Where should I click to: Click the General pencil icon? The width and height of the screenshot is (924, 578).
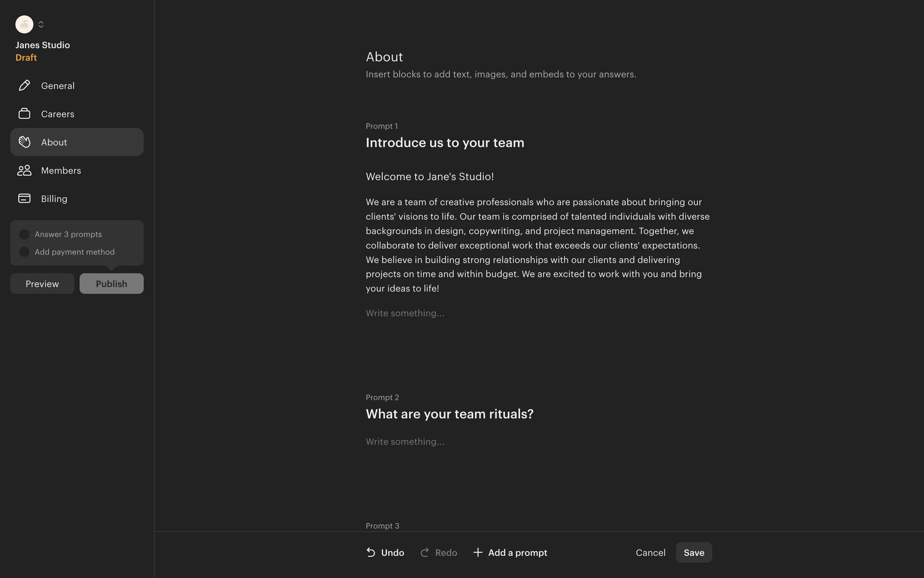[25, 86]
